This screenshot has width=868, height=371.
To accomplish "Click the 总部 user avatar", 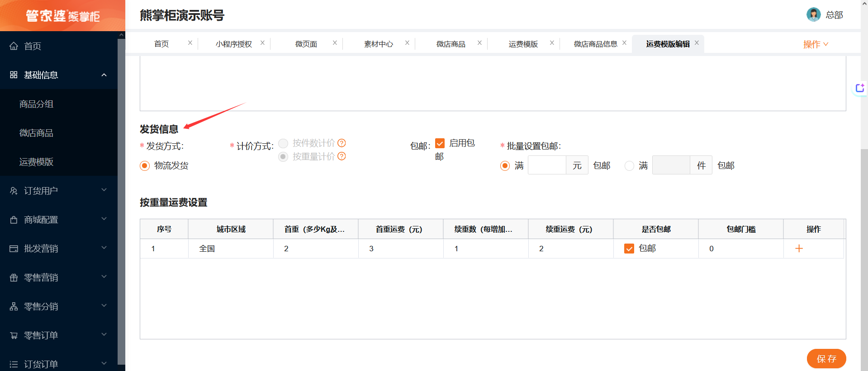I will 813,14.
